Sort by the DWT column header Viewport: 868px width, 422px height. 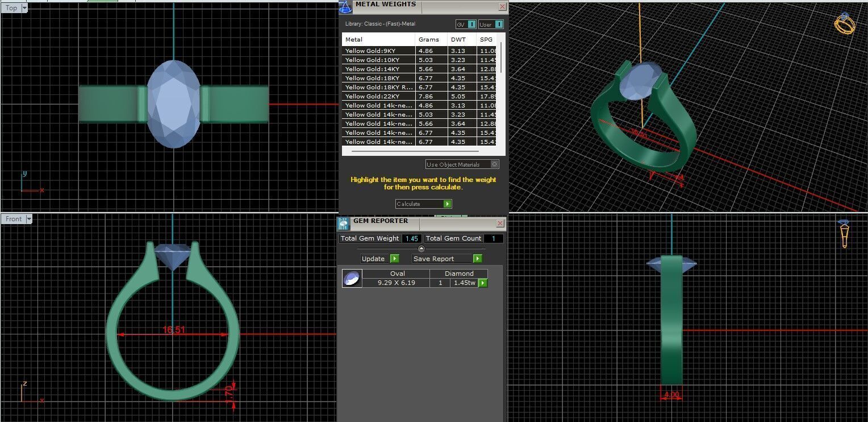(461, 39)
